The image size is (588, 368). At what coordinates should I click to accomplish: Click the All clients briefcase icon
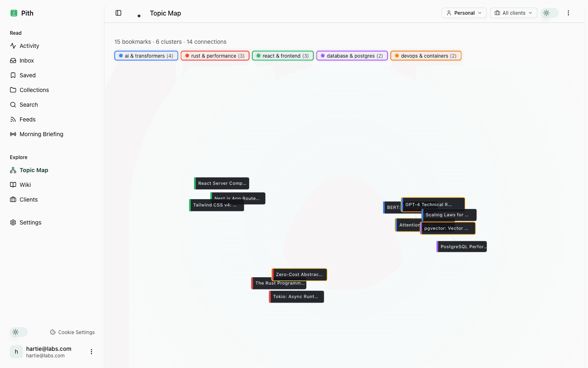(497, 13)
